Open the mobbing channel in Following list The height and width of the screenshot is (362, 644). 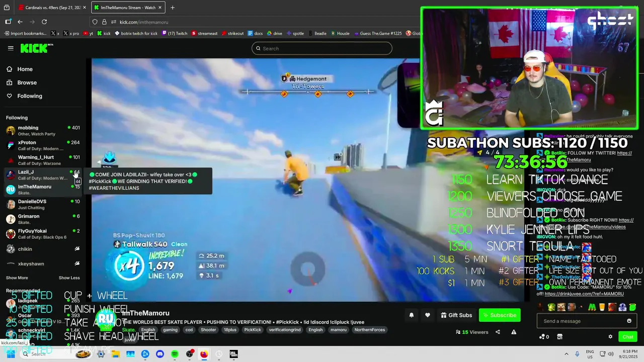(x=43, y=131)
